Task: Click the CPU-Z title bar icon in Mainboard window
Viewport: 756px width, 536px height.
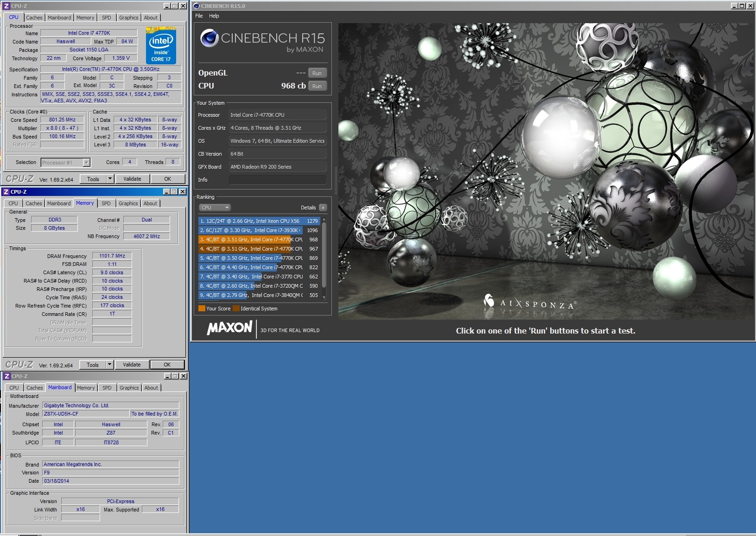Action: [6, 376]
